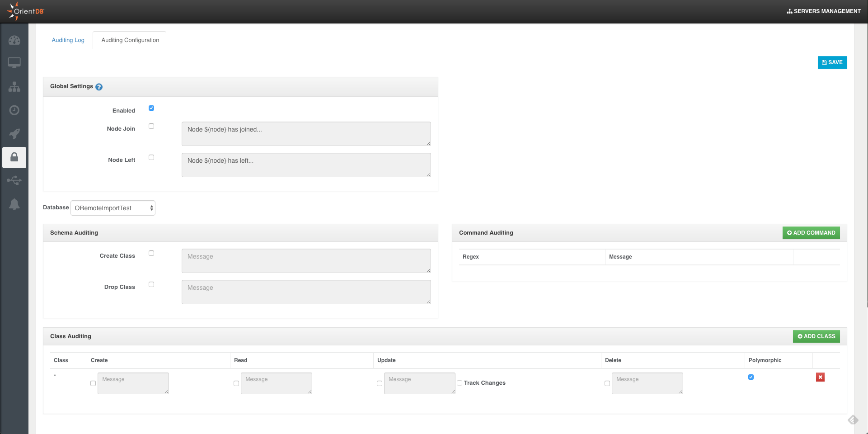Image resolution: width=868 pixels, height=434 pixels.
Task: Open Servers Management link
Action: tap(824, 11)
